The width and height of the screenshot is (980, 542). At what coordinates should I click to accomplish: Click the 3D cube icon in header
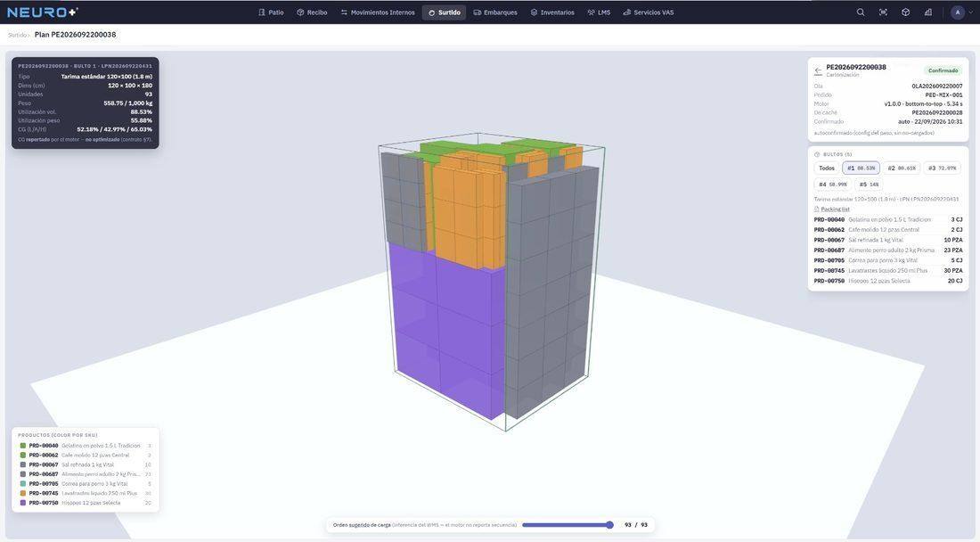906,12
